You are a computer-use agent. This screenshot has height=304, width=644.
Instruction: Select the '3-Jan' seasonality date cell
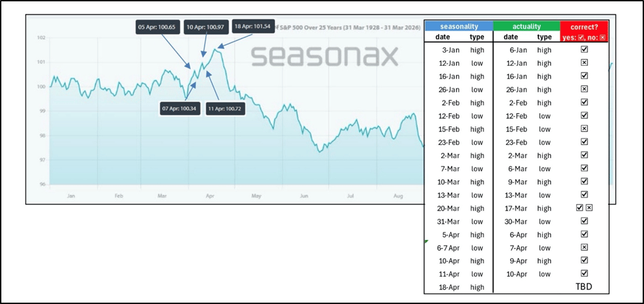coord(452,50)
